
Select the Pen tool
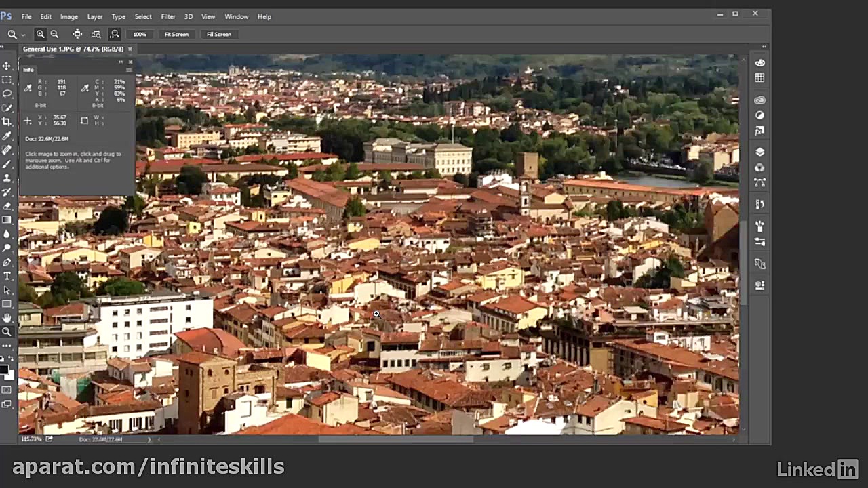tap(7, 262)
